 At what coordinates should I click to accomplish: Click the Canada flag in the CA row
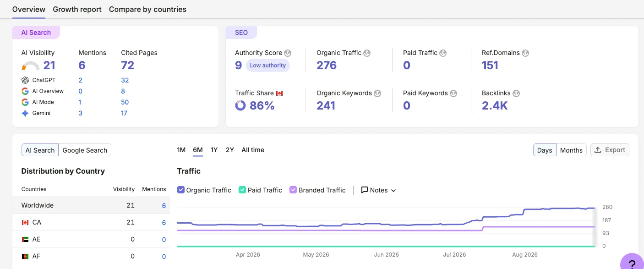pos(25,223)
